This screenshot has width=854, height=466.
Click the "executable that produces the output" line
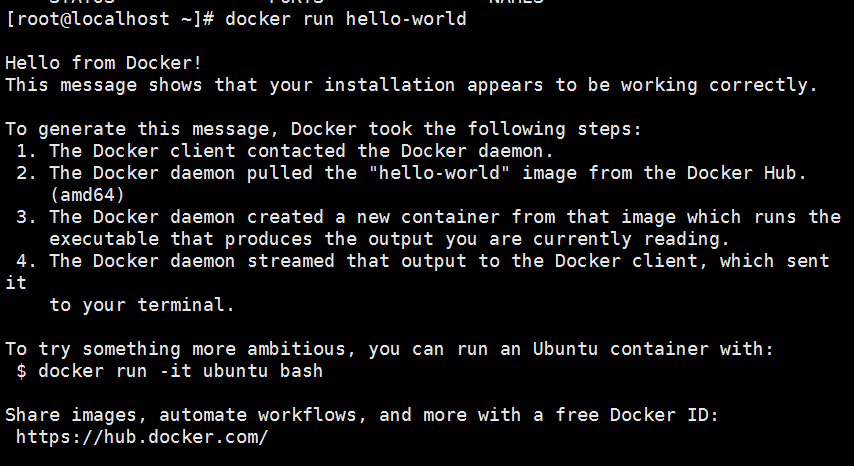(x=390, y=239)
